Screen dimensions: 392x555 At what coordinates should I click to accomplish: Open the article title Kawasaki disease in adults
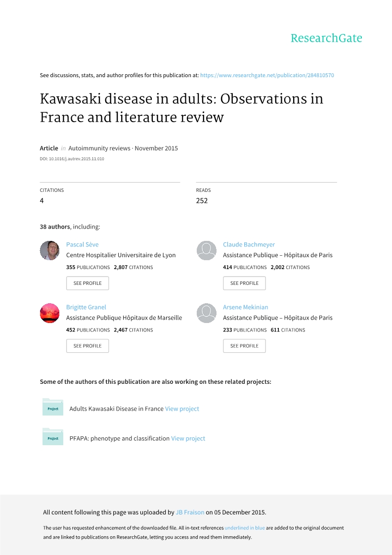[181, 108]
